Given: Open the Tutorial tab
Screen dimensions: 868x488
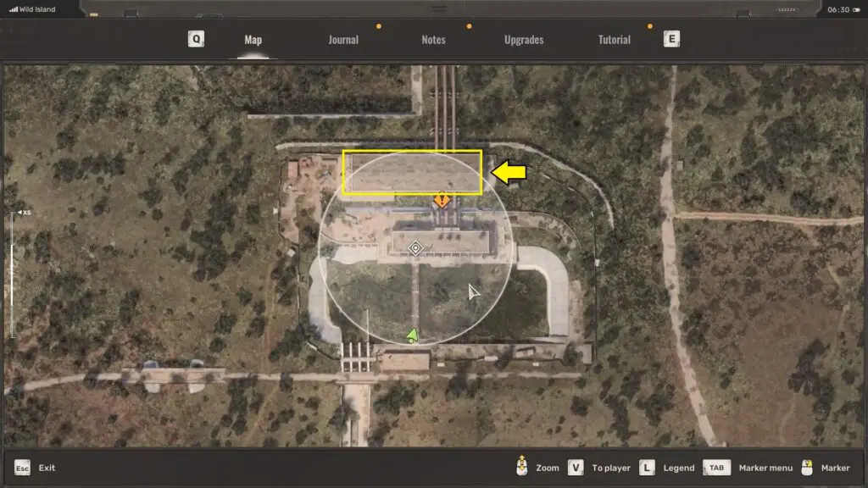Looking at the screenshot, I should pyautogui.click(x=615, y=40).
